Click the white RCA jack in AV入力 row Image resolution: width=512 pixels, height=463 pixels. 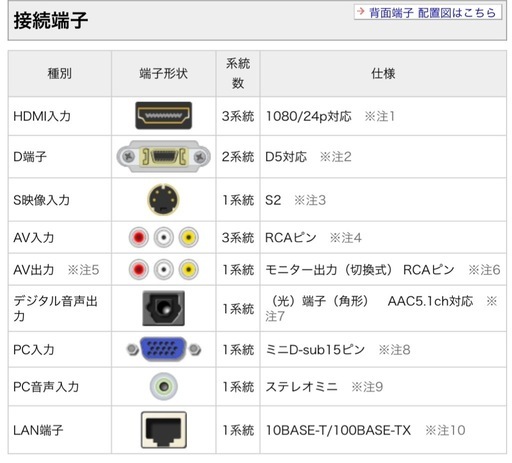coord(163,237)
